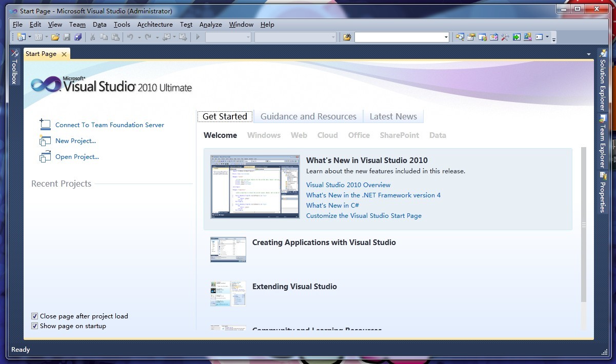Click the Navigate Forward icon
The image size is (616, 364).
pyautogui.click(x=183, y=37)
